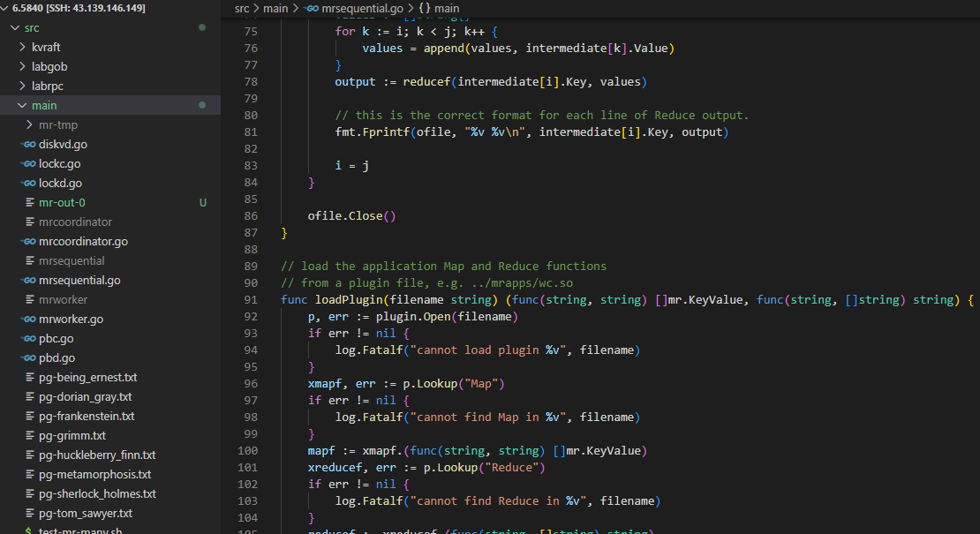Click text file icon beside pg-grimm.txt

29,435
